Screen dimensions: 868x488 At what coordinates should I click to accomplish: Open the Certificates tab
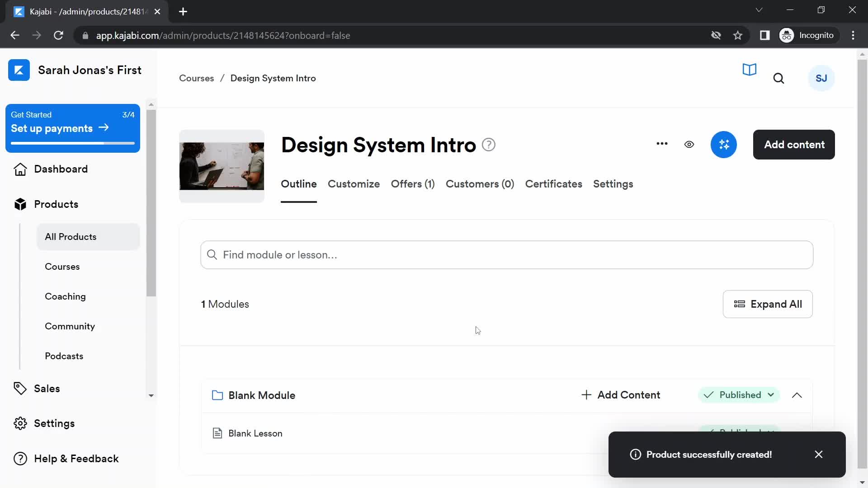(x=553, y=184)
